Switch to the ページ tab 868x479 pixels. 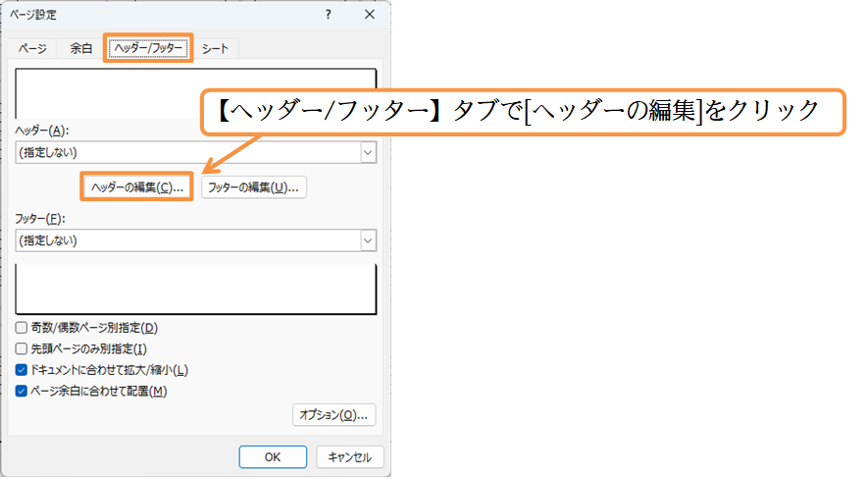[x=32, y=49]
